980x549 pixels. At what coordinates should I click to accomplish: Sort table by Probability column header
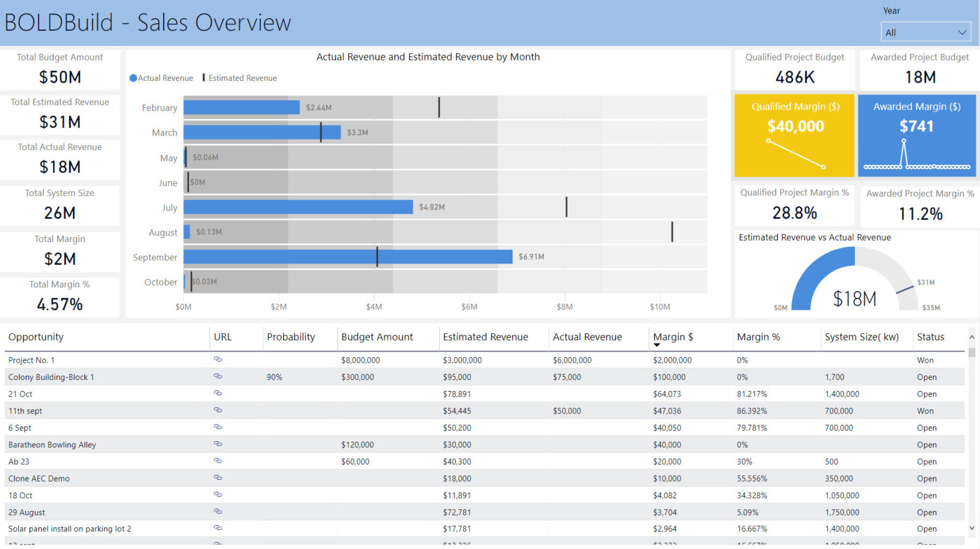pos(291,337)
